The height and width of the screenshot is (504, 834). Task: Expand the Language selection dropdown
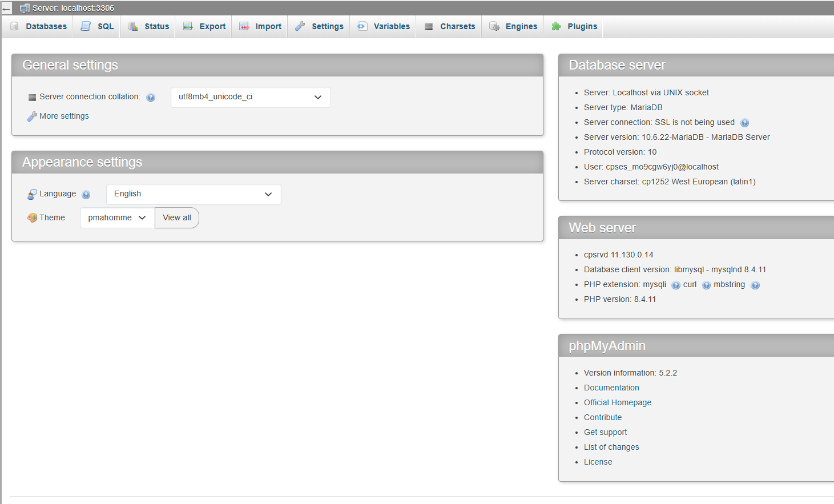194,194
